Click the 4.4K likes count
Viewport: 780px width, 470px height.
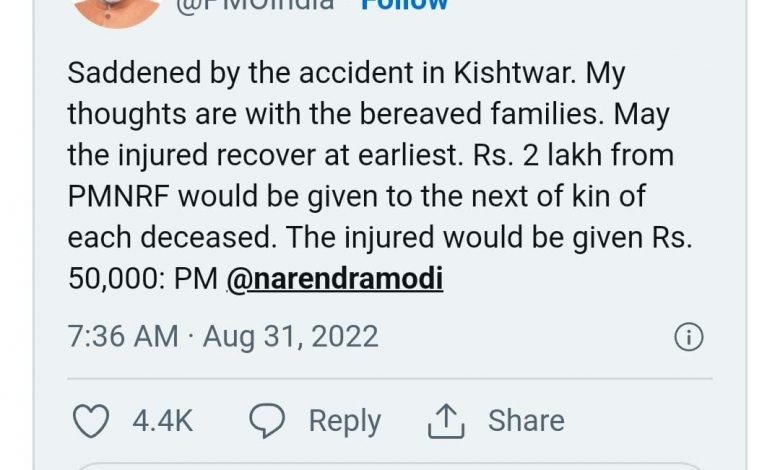tap(163, 421)
